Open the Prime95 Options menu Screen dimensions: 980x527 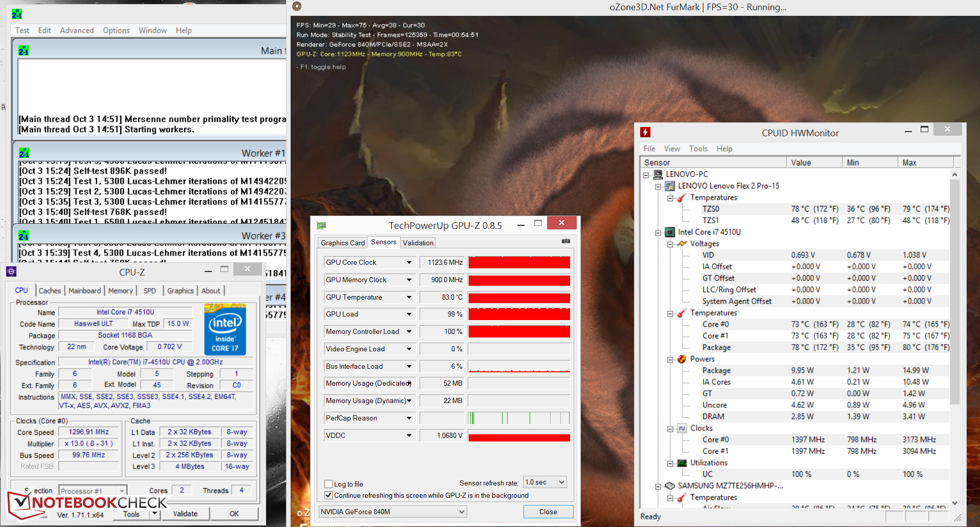point(116,30)
